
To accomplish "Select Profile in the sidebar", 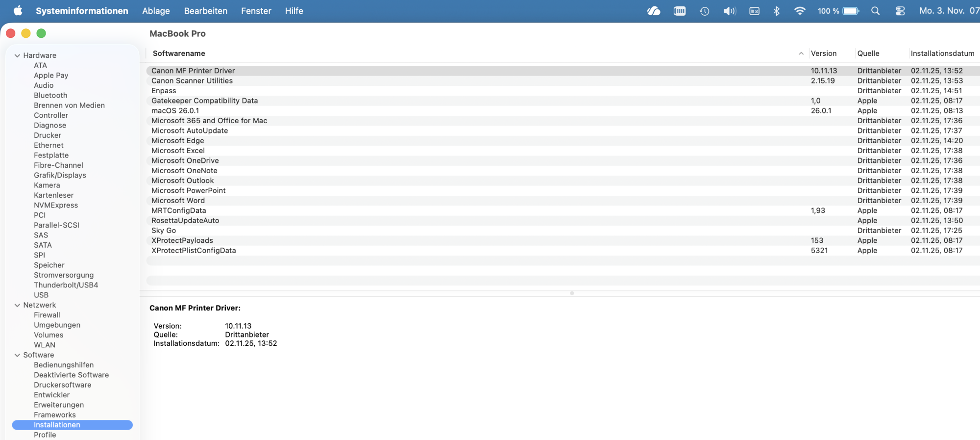I will [x=45, y=435].
